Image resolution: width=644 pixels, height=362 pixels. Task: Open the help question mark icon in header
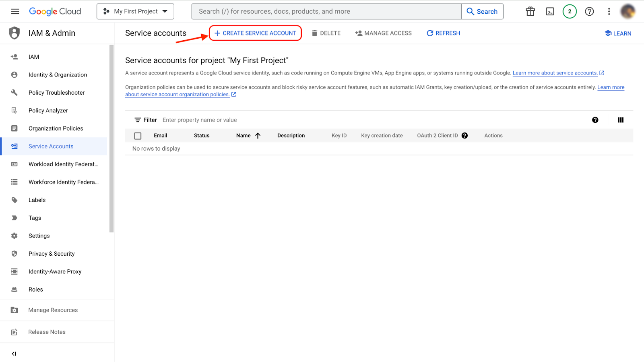589,11
